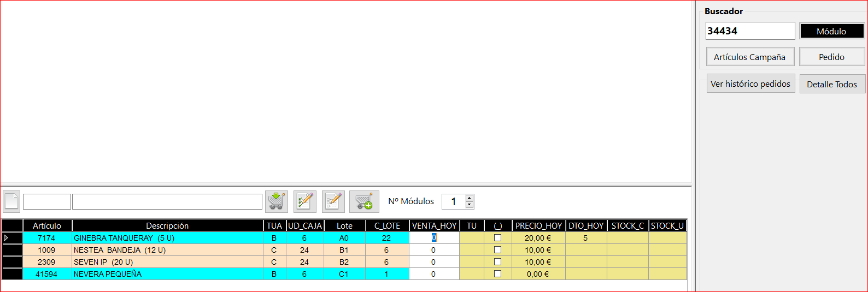Click the row pointer arrow of GINEBRA TANQUERAY

(6, 238)
